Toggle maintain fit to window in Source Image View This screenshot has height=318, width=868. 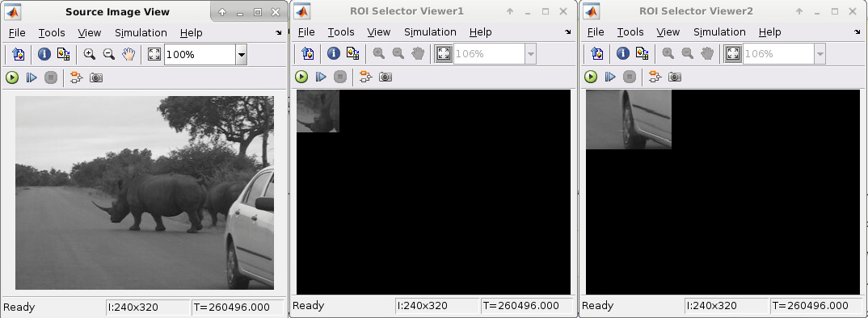(154, 54)
